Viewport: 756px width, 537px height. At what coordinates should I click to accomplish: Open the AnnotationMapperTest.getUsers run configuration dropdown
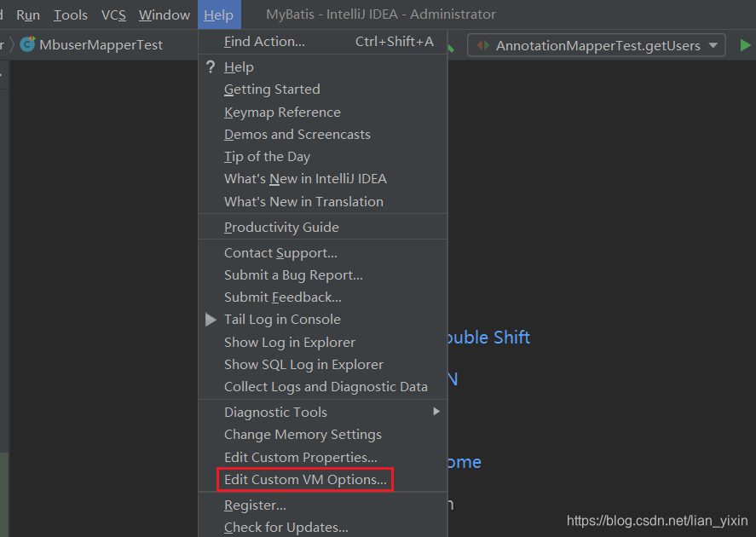coord(597,45)
